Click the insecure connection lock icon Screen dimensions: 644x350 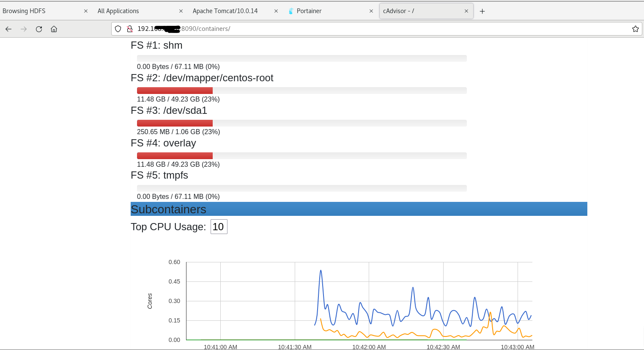pos(130,29)
